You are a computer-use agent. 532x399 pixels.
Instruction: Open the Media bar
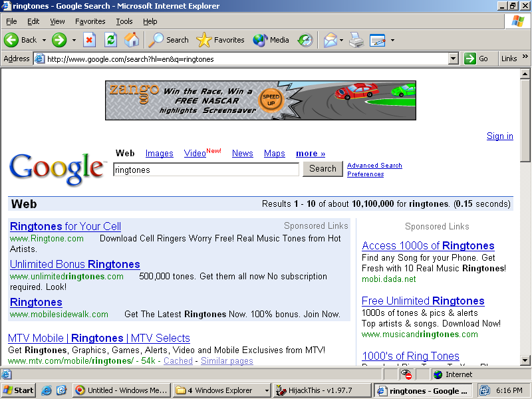(x=271, y=40)
